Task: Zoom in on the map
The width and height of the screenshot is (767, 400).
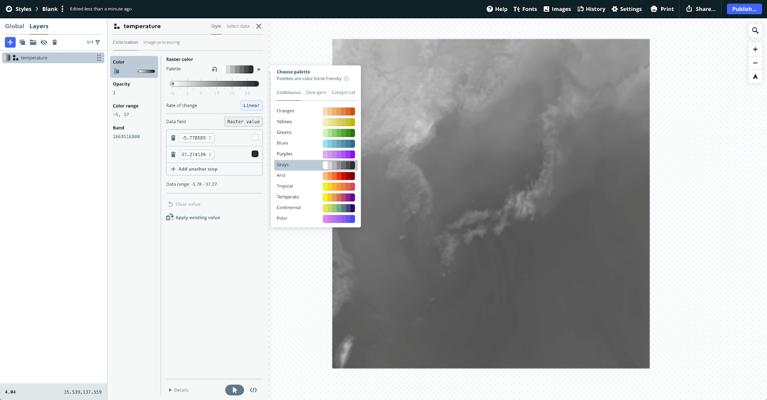Action: pyautogui.click(x=755, y=49)
